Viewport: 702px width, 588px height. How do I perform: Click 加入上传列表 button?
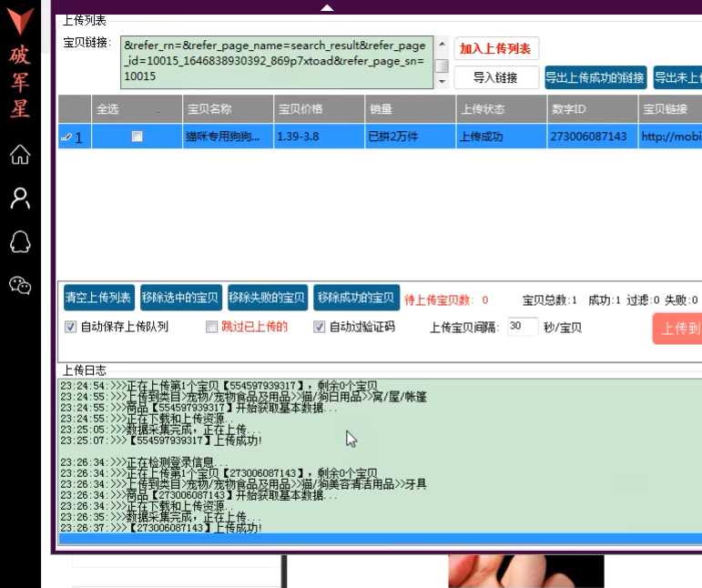[x=496, y=48]
